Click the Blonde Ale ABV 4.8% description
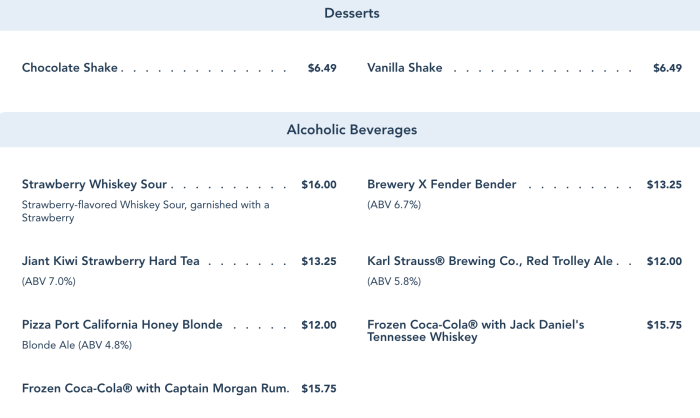The width and height of the screenshot is (700, 418). [76, 345]
